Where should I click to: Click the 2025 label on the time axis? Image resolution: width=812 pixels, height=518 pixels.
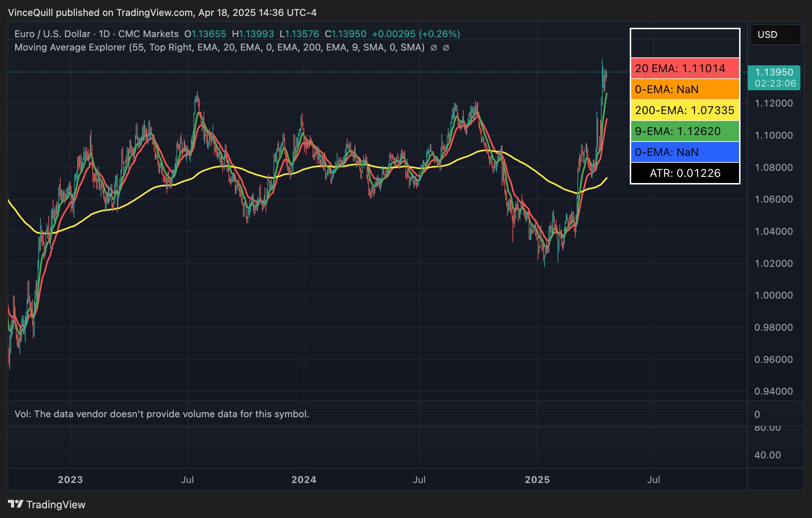[x=537, y=479]
